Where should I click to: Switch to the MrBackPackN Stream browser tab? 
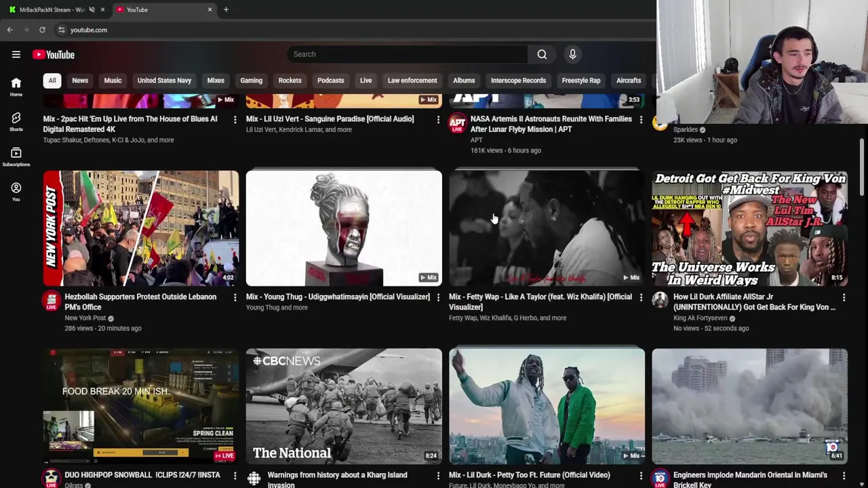click(52, 9)
